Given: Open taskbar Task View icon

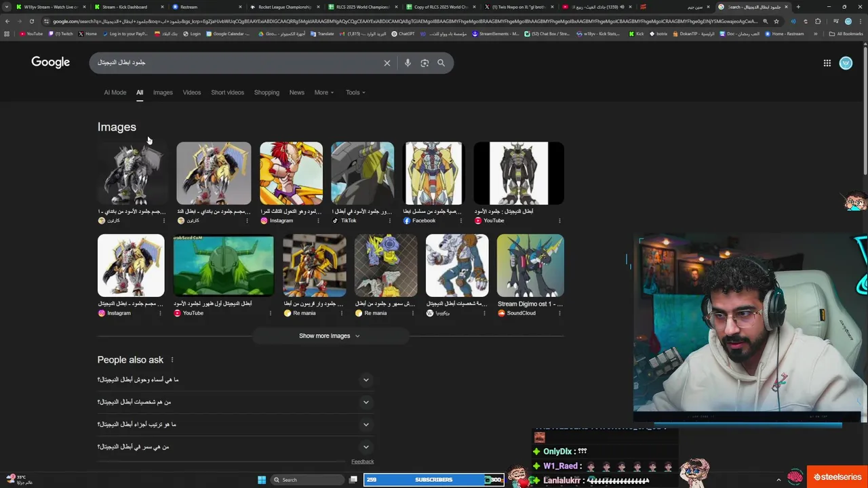Looking at the screenshot, I should pyautogui.click(x=353, y=480).
